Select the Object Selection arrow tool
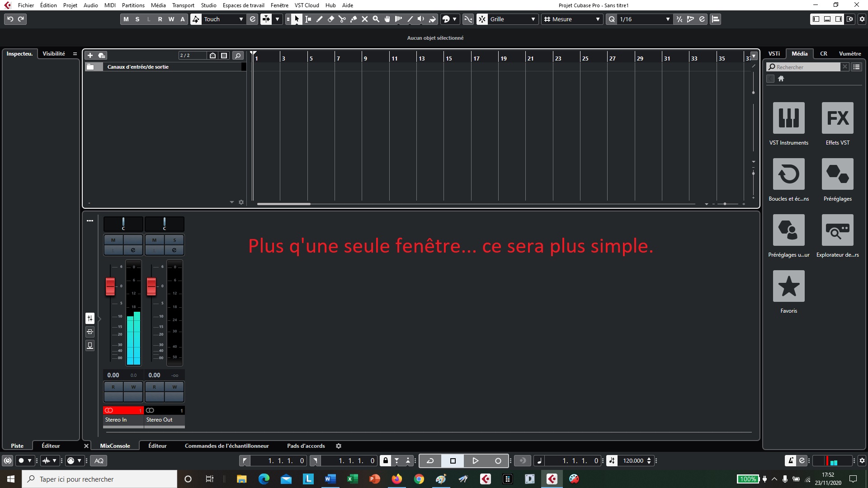Image resolution: width=868 pixels, height=488 pixels. [297, 19]
